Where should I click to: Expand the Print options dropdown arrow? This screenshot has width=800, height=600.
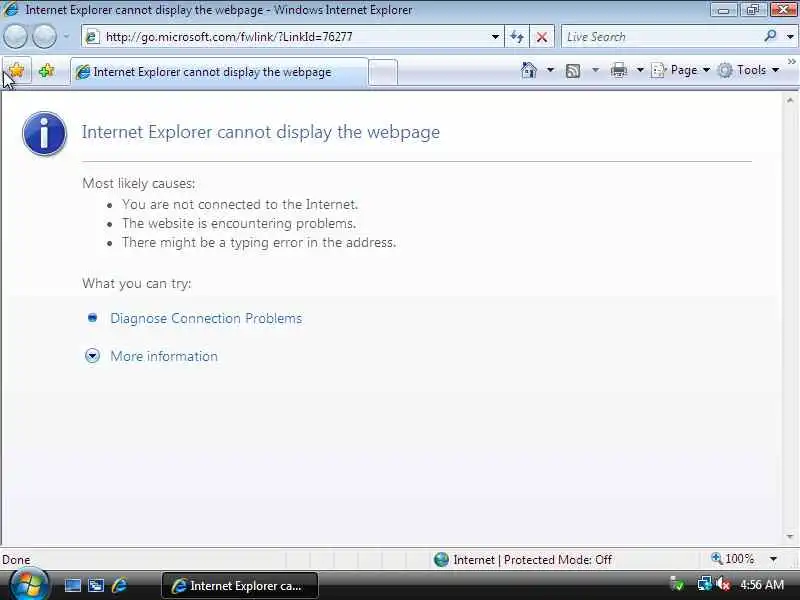point(640,70)
